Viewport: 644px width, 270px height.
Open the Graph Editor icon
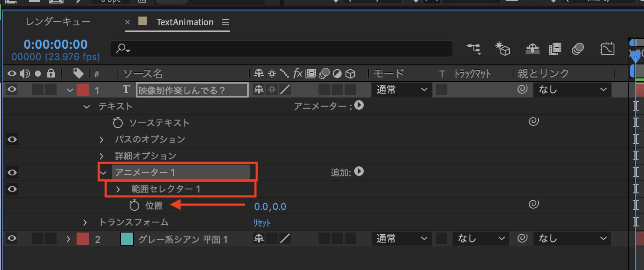(607, 49)
